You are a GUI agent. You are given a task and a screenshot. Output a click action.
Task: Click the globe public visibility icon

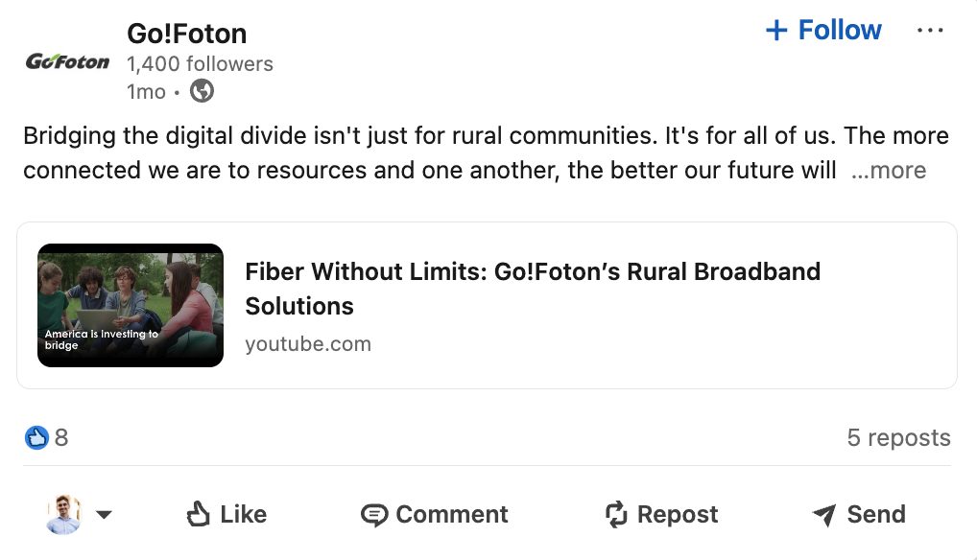(203, 91)
